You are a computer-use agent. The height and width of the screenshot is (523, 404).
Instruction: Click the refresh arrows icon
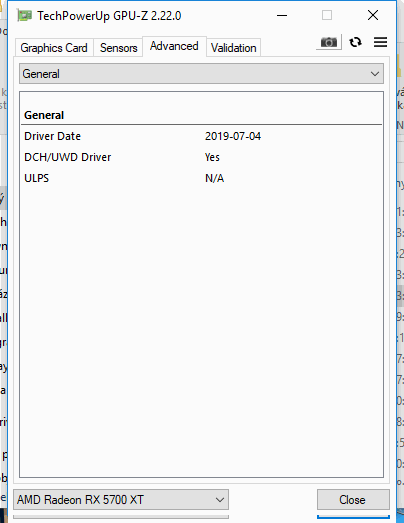[x=355, y=42]
